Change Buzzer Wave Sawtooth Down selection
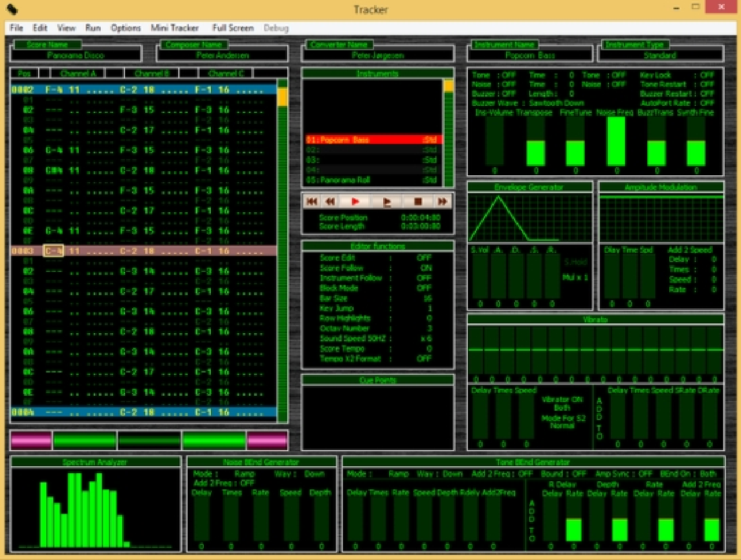741x560 pixels. click(556, 102)
